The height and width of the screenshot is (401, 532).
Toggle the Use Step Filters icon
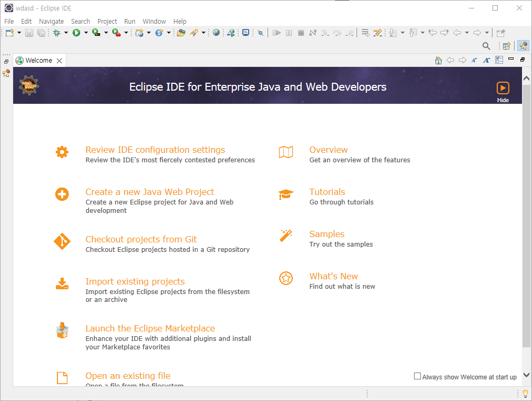click(377, 33)
